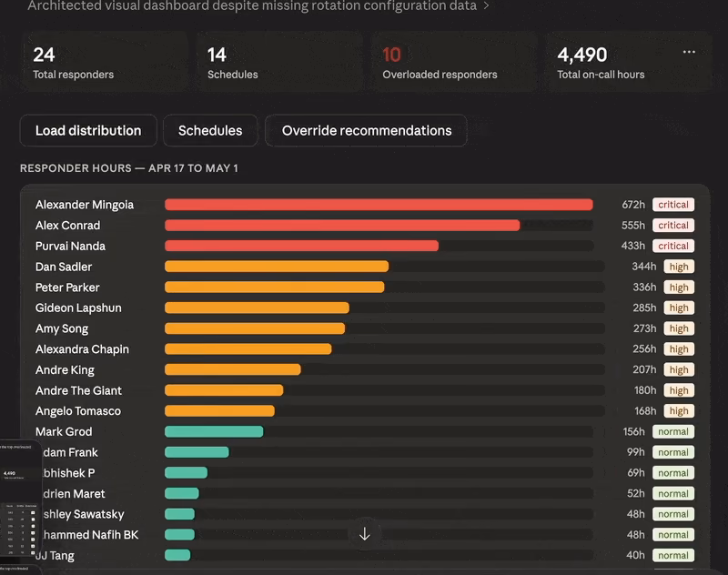Click the 273h hours value
Viewport: 728px width, 575px height.
coord(645,328)
